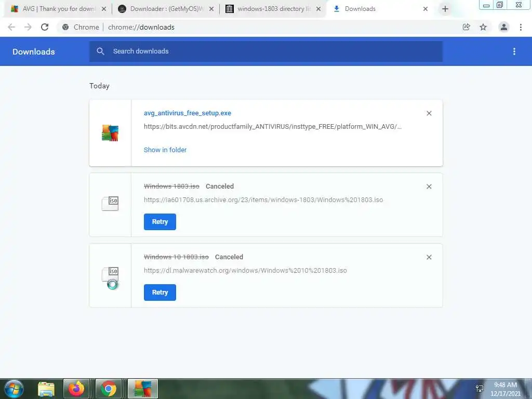Click the Canceled status of Windows 10 1803.iso
The width and height of the screenshot is (532, 399).
229,257
